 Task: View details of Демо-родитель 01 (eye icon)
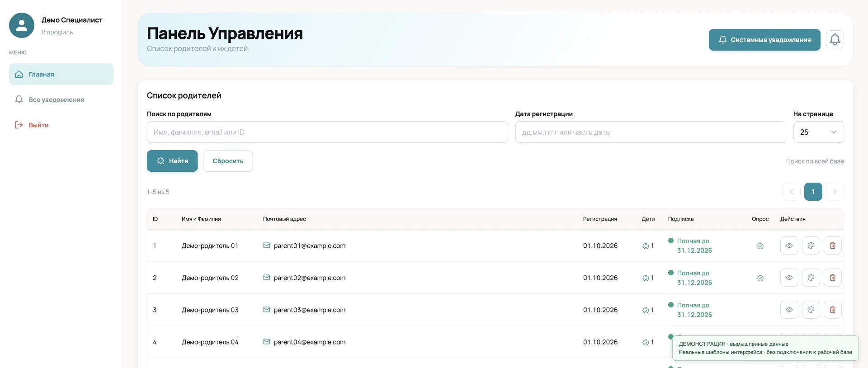click(x=789, y=245)
